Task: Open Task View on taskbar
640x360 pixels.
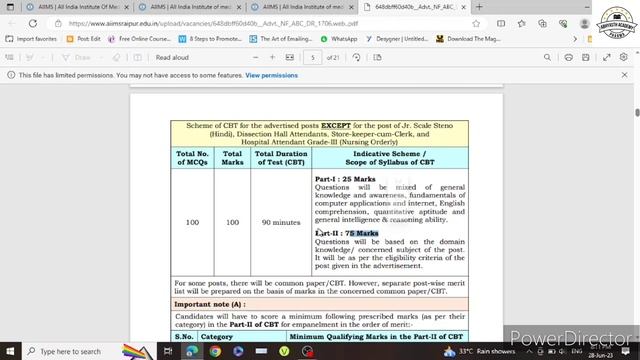Action: [x=168, y=351]
